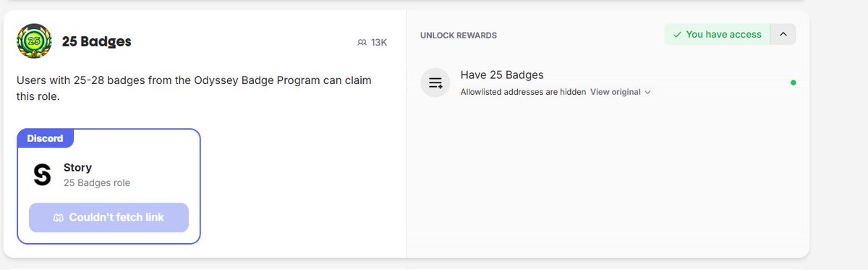Click the allowlist requirement list icon

click(x=435, y=83)
